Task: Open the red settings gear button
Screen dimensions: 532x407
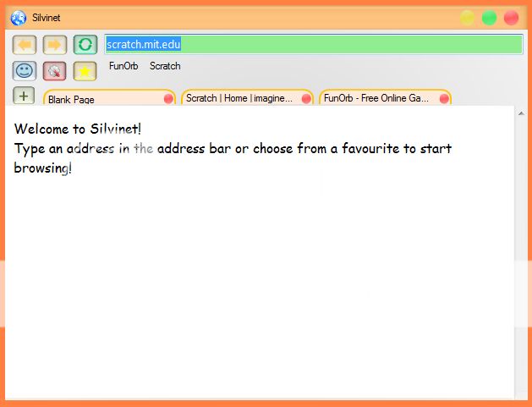Action: coord(55,71)
